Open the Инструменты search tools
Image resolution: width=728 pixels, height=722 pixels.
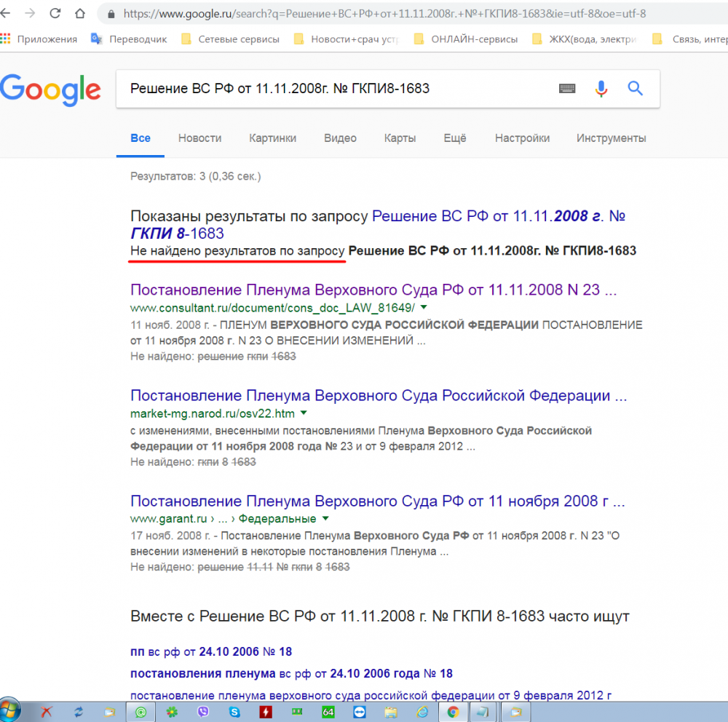pos(611,138)
